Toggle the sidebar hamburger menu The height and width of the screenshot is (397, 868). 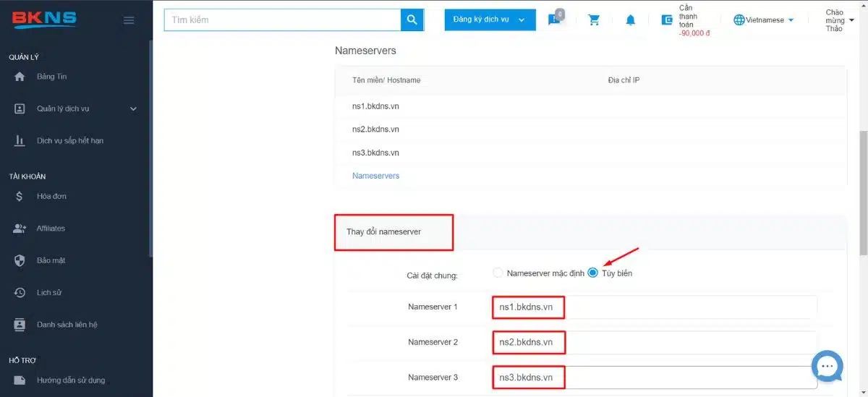tap(129, 20)
